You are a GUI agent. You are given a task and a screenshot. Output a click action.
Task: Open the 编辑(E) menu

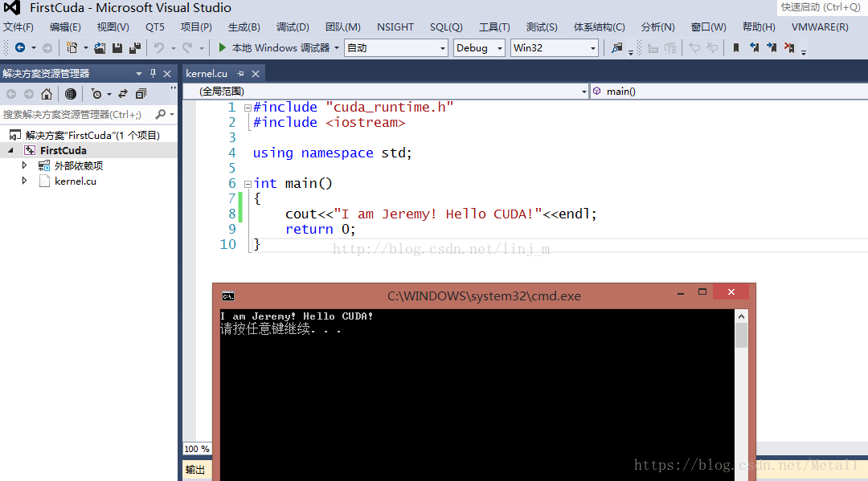click(65, 27)
